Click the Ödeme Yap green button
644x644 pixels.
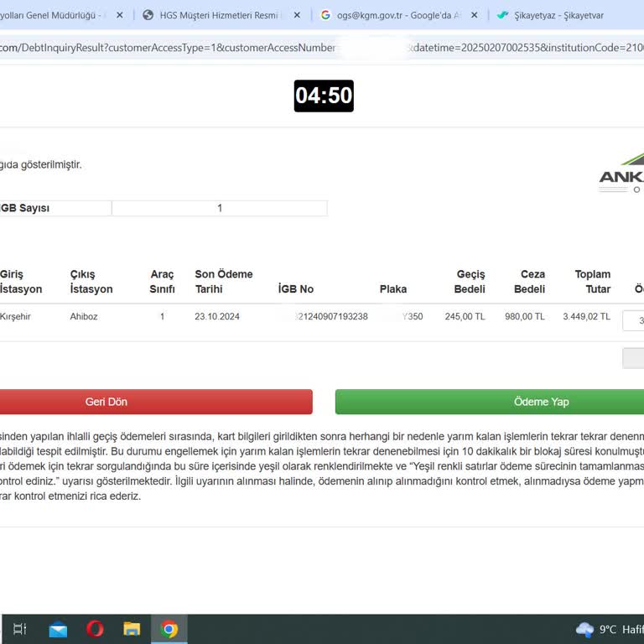490,402
